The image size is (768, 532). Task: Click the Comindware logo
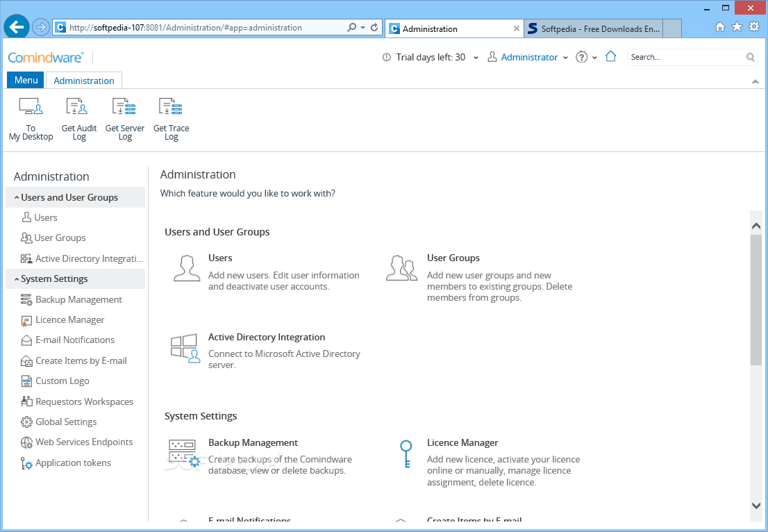(46, 58)
